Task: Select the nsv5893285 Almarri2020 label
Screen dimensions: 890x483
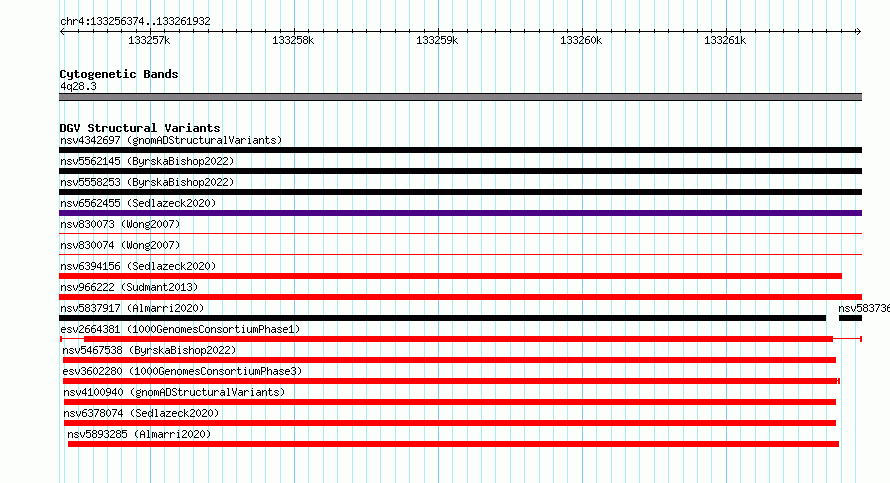Action: [x=139, y=434]
